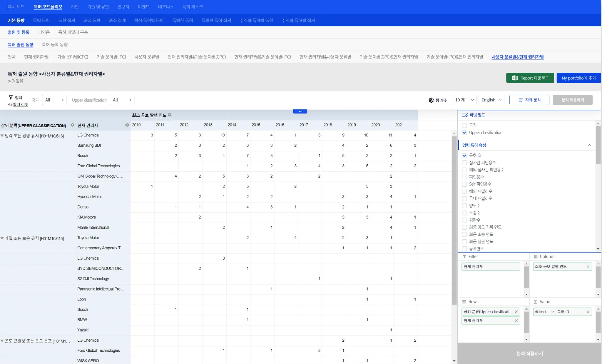Open the English language dropdown
This screenshot has height=364, width=602.
(x=491, y=100)
